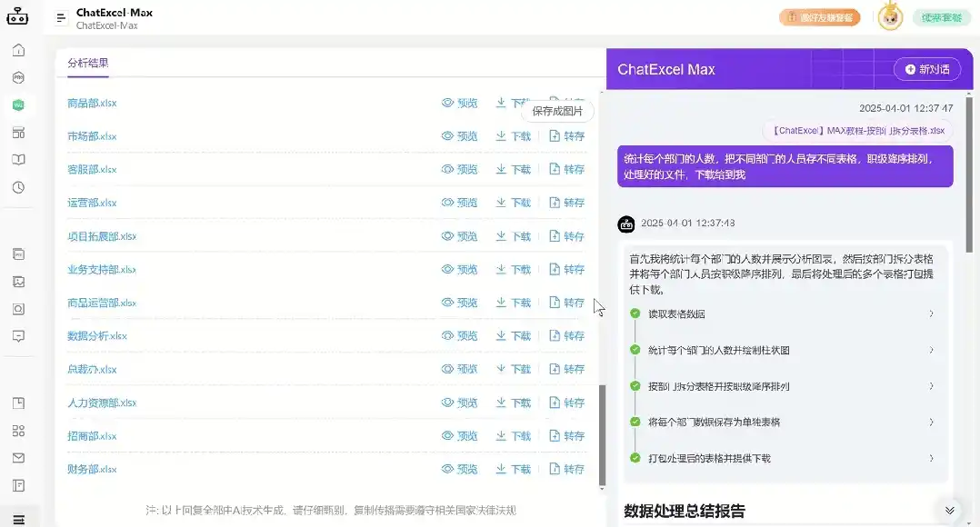This screenshot has width=980, height=527.
Task: Open the 商品运营部.xlsx file link
Action: point(102,303)
